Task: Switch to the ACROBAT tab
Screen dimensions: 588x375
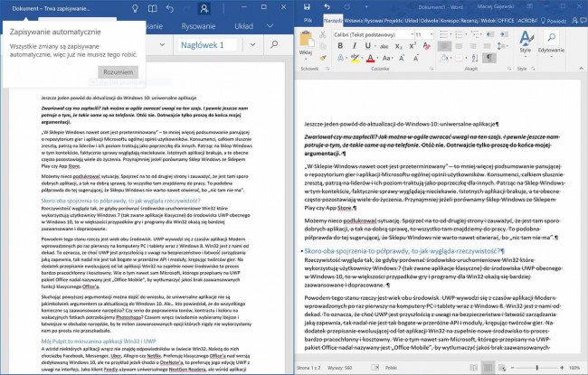Action: click(526, 21)
